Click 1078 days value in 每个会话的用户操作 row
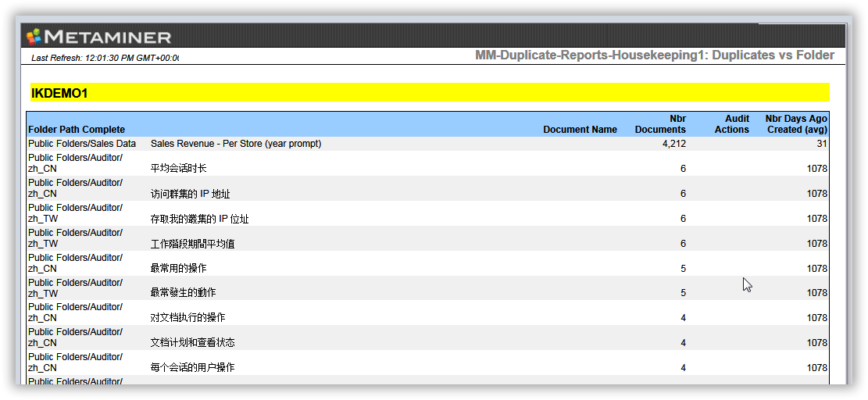Image resolution: width=868 pixels, height=400 pixels. pos(817,367)
